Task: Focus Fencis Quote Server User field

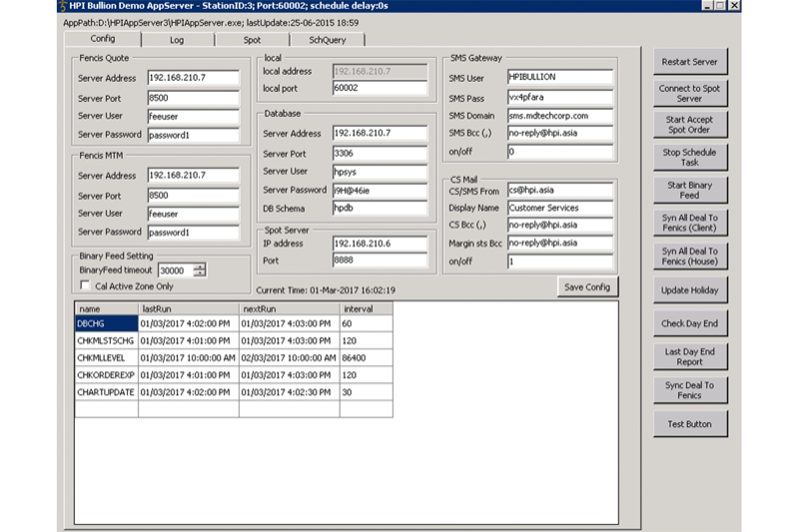Action: (193, 116)
